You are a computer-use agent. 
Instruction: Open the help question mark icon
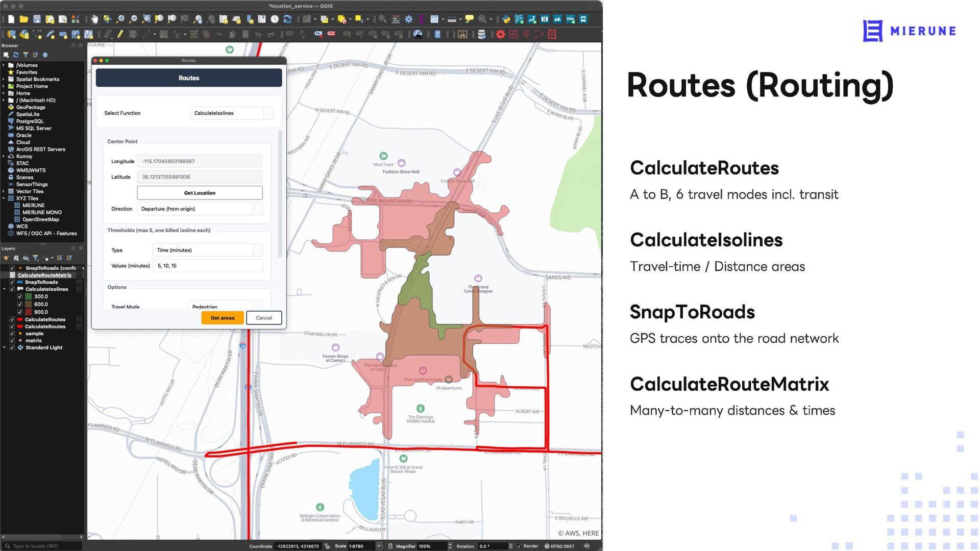point(437,34)
